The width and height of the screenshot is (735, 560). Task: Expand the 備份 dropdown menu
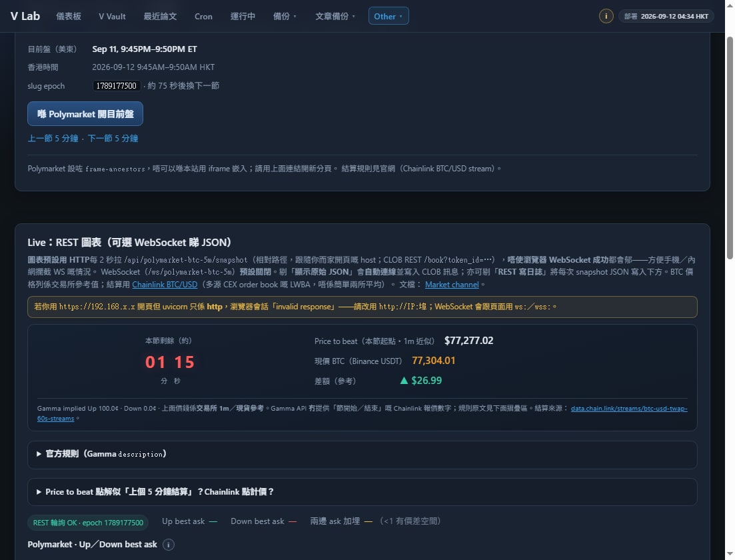coord(285,16)
